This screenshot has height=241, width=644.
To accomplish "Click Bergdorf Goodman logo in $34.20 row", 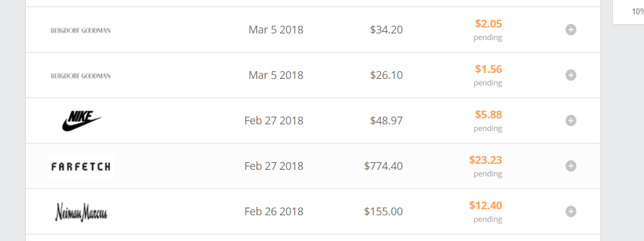I will click(x=81, y=30).
